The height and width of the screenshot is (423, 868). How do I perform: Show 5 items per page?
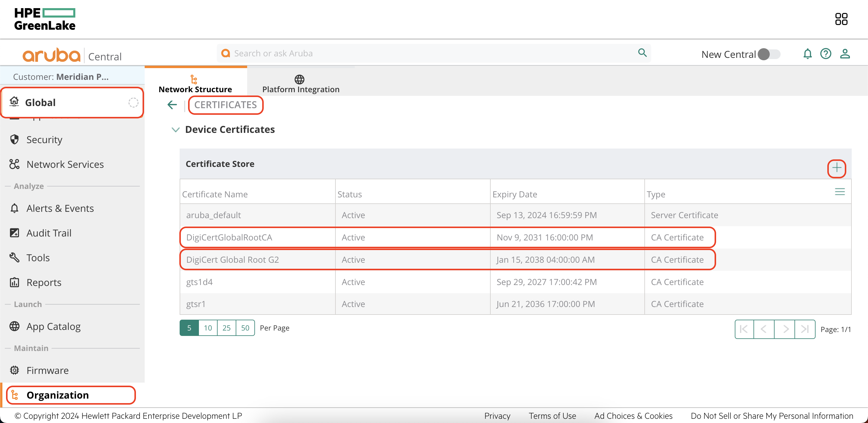189,328
